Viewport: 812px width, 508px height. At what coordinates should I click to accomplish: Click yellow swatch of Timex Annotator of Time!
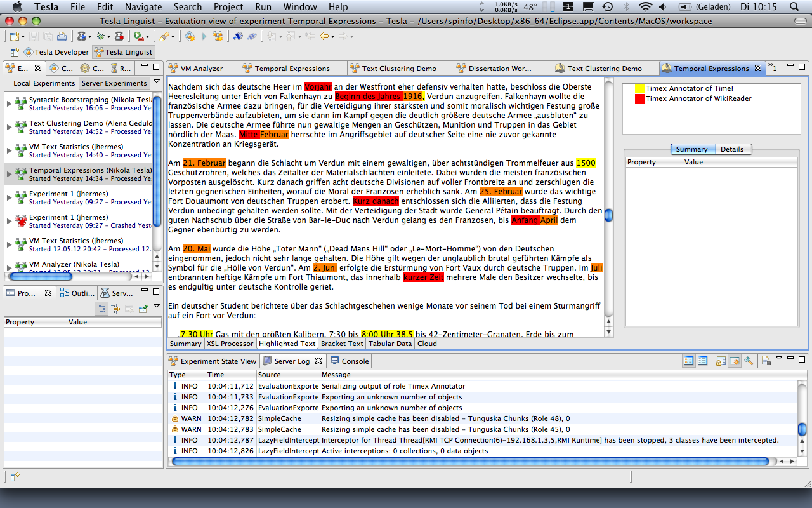[x=639, y=88]
